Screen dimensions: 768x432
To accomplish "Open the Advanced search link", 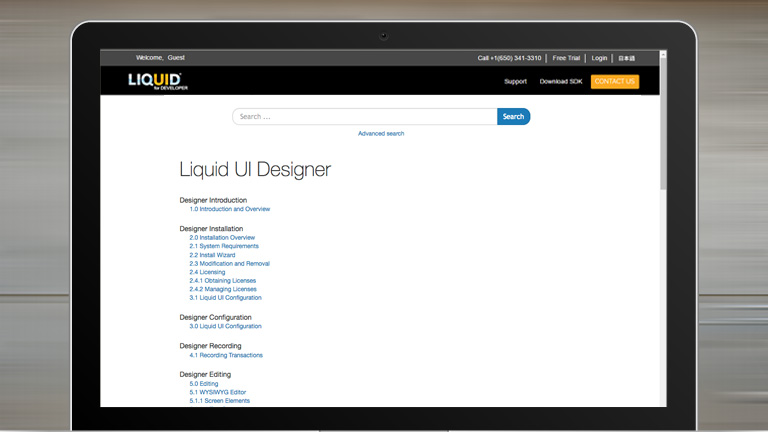I will pos(381,133).
